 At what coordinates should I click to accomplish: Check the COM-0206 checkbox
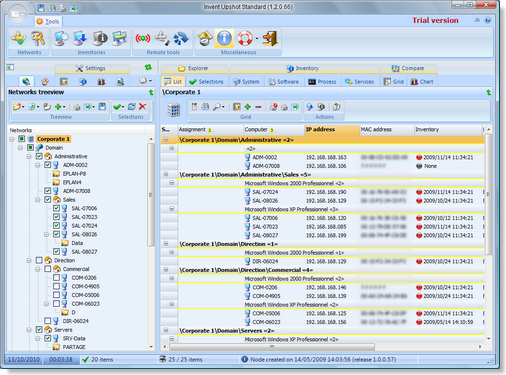point(56,277)
